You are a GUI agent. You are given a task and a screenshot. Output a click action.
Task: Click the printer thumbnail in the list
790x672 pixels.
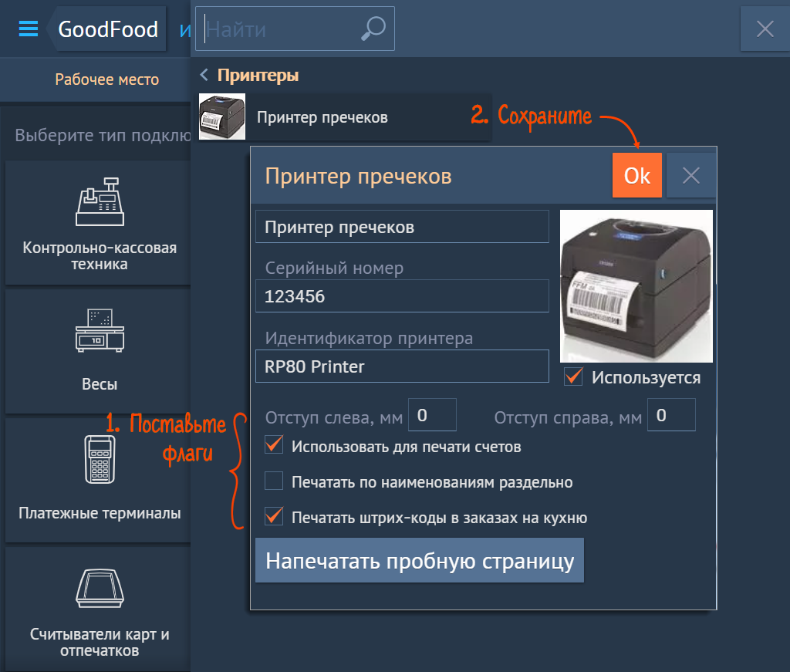(222, 117)
